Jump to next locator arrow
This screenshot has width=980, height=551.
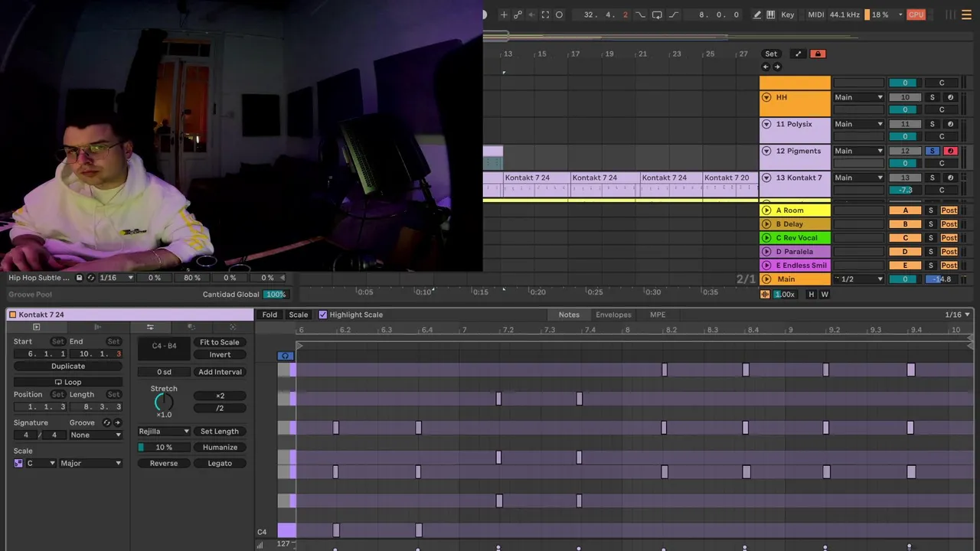[777, 67]
